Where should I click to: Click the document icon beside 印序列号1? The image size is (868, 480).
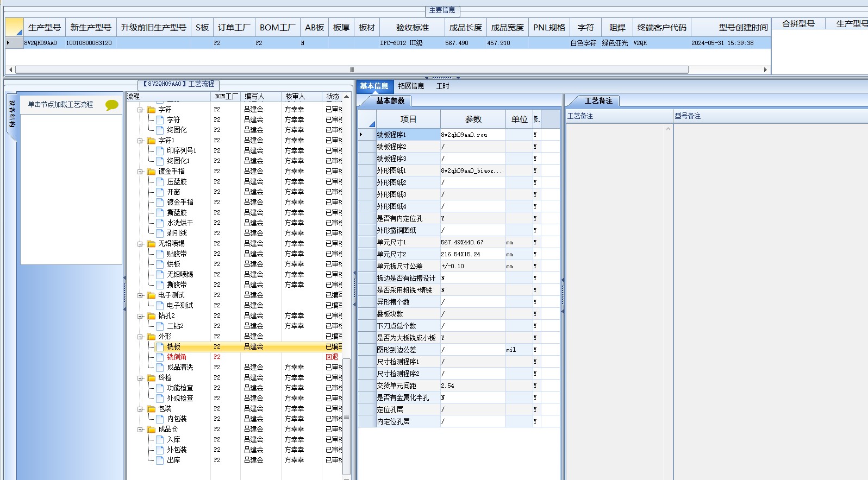click(x=160, y=151)
